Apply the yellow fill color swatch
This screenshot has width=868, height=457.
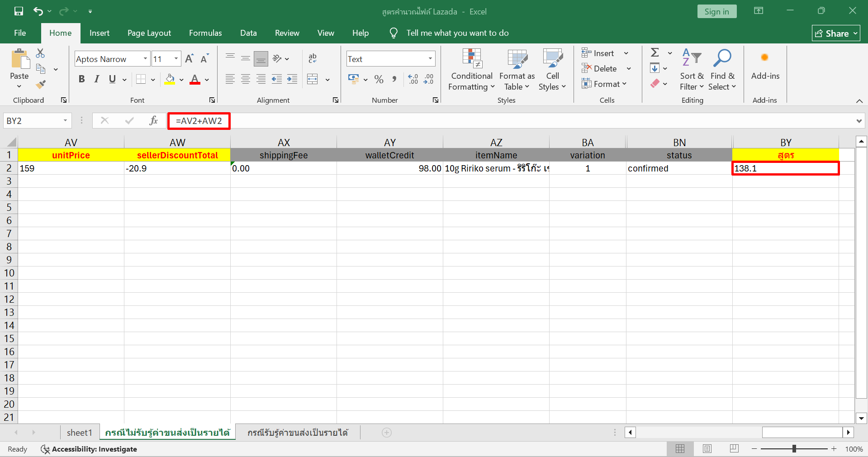click(170, 80)
